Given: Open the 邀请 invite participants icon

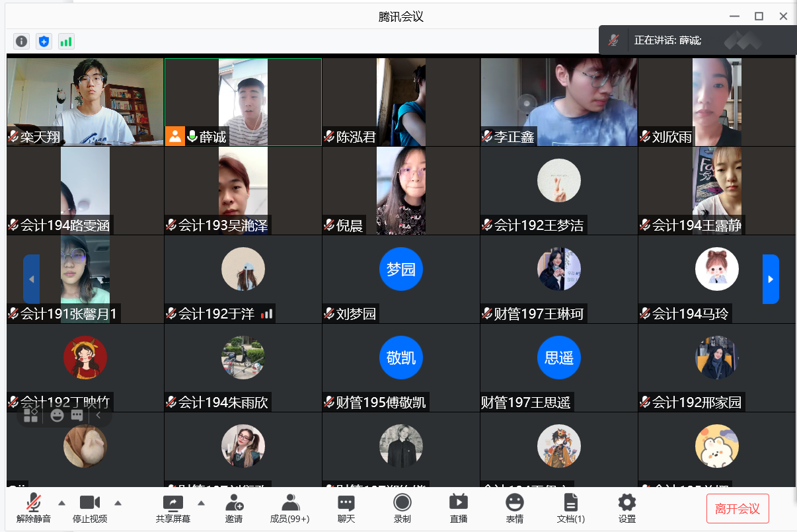Looking at the screenshot, I should click(234, 508).
